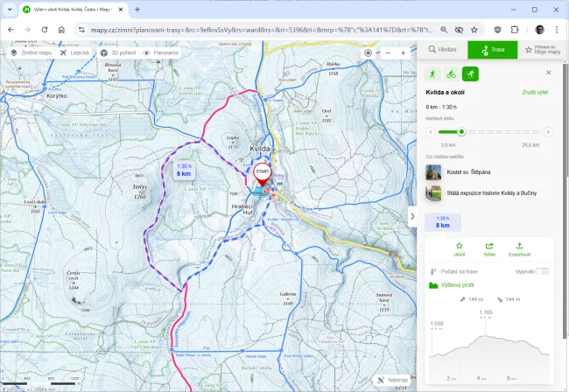The image size is (569, 392).
Task: Select the cycling route mode icon
Action: pyautogui.click(x=451, y=73)
